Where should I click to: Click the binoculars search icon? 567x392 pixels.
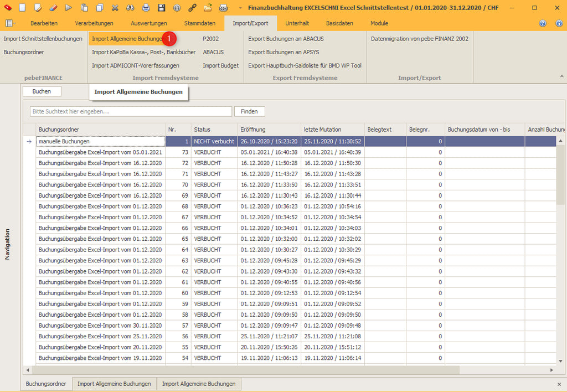click(x=130, y=8)
